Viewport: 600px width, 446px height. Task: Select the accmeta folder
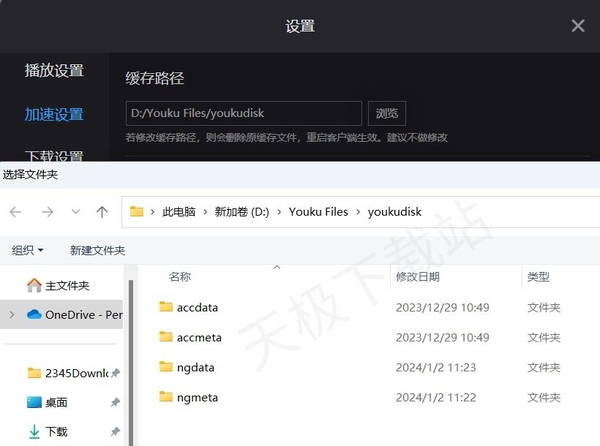click(x=198, y=337)
